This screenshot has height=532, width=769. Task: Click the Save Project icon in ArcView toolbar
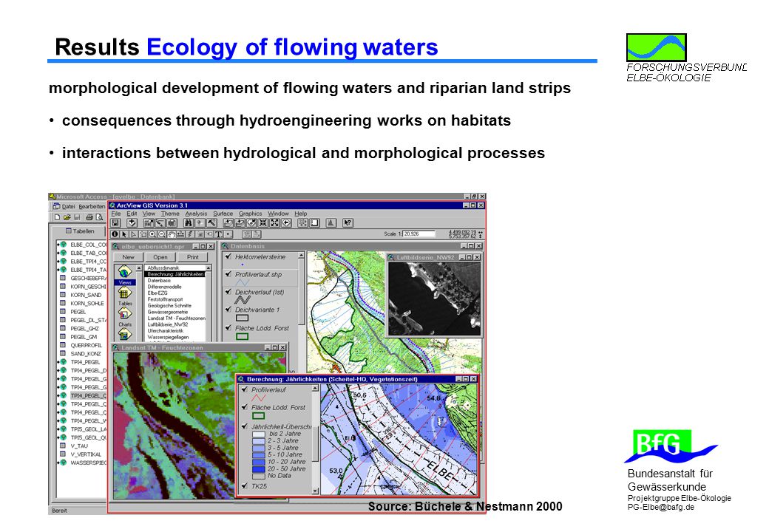(x=115, y=223)
